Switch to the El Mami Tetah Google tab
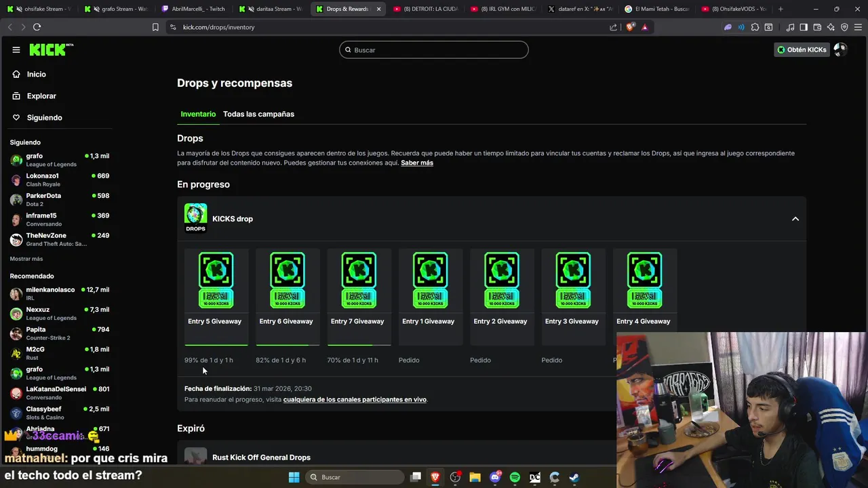868x488 pixels. [x=656, y=9]
